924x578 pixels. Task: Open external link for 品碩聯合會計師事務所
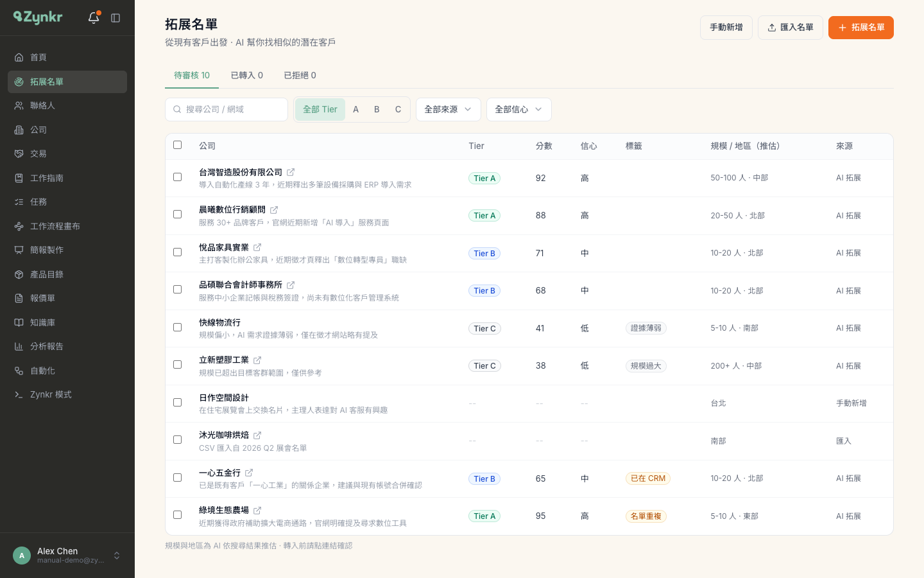pyautogui.click(x=291, y=285)
